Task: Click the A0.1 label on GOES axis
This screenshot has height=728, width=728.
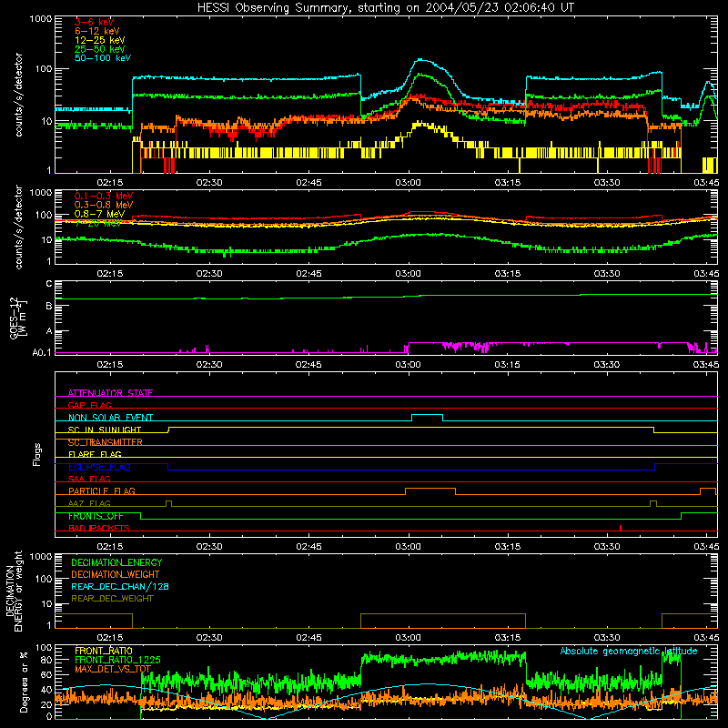Action: (x=42, y=353)
